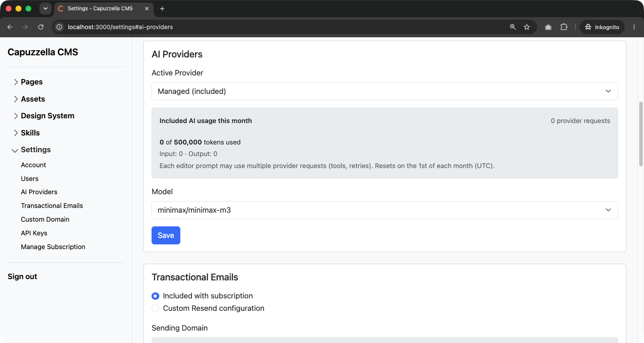Click the page vertical scrollbar
644x343 pixels.
[641, 134]
